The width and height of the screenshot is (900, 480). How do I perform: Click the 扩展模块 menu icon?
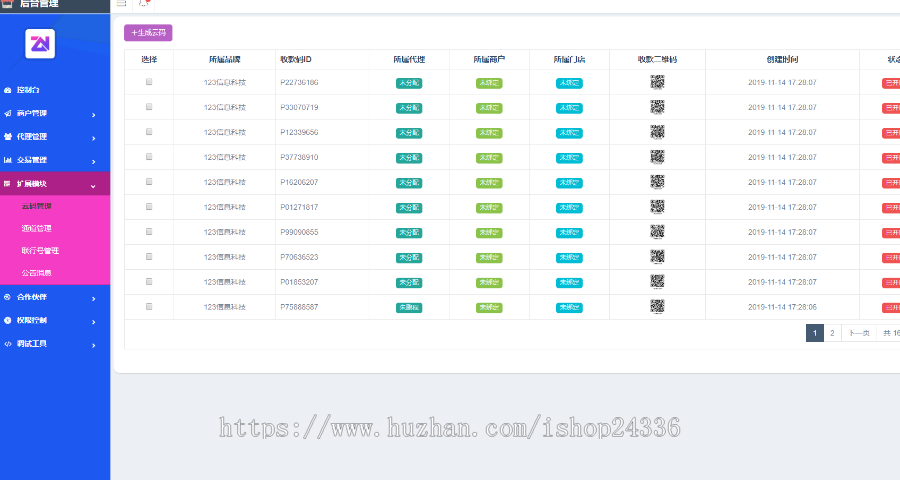(7, 184)
